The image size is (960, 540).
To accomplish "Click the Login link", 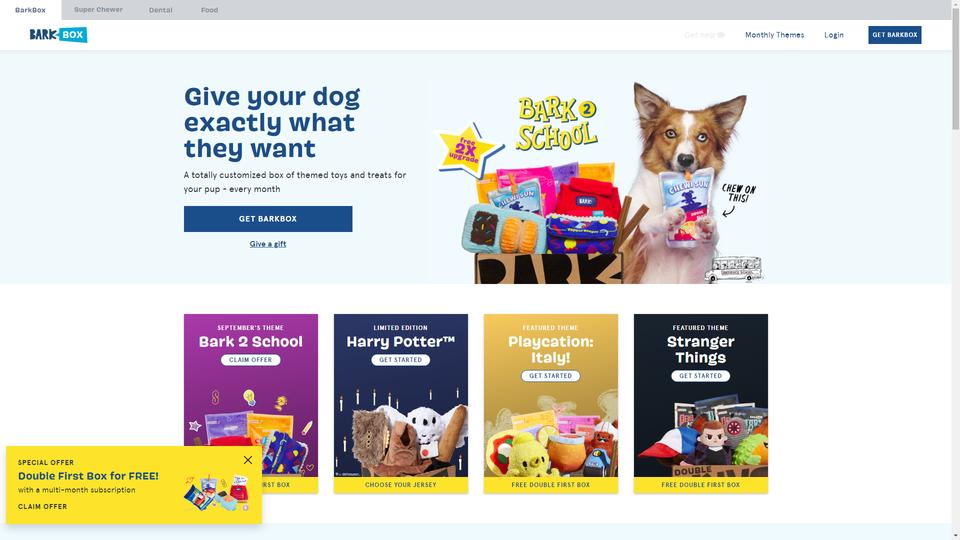I will (834, 35).
